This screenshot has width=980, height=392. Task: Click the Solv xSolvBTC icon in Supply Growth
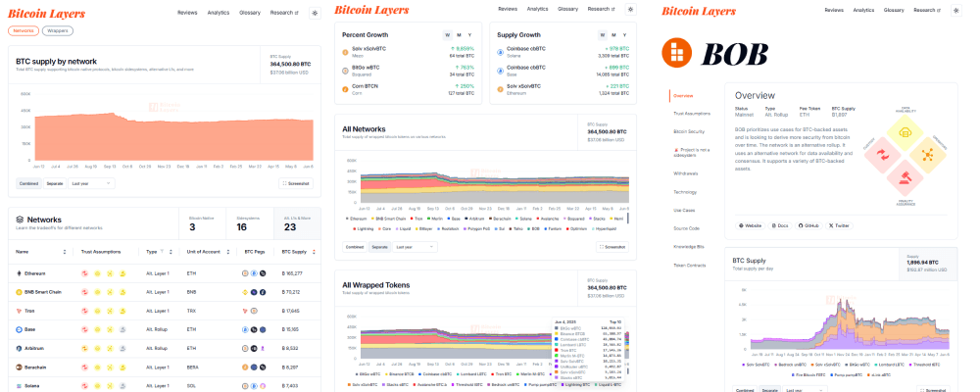[500, 89]
